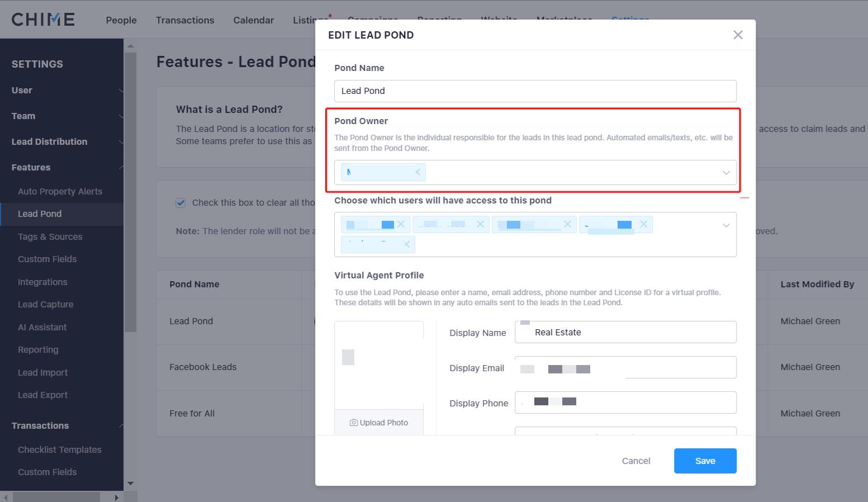Collapse the Features settings section
The image size is (868, 502).
pos(121,168)
